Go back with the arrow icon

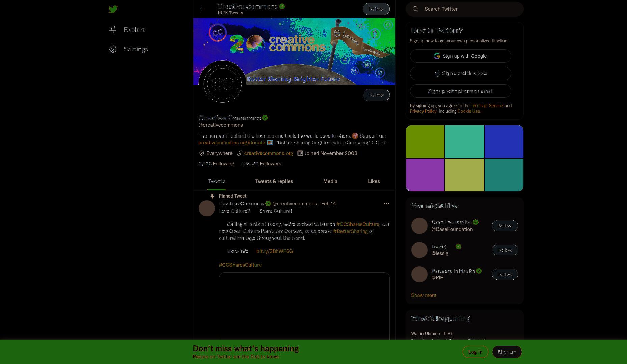coord(202,9)
